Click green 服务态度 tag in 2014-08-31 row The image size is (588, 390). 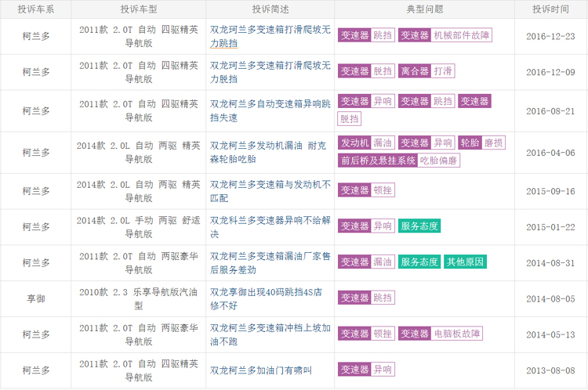[419, 262]
